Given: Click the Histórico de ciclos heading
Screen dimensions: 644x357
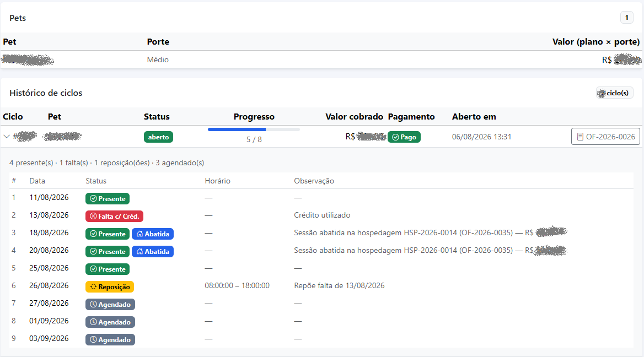Looking at the screenshot, I should 46,93.
